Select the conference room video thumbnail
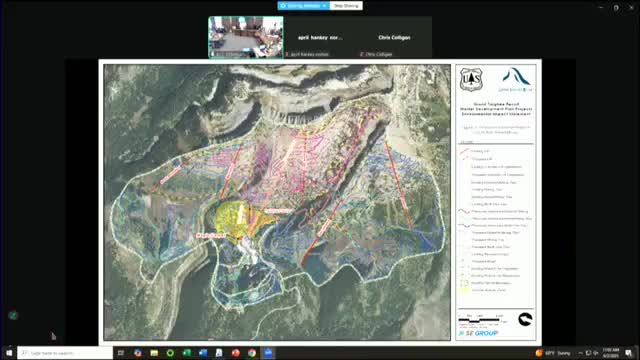The height and width of the screenshot is (360, 640). pos(246,37)
